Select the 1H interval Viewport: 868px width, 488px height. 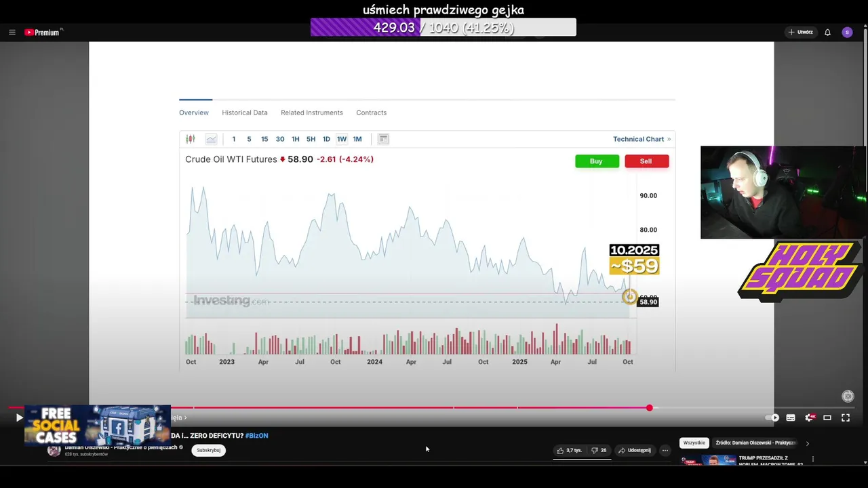pos(296,139)
